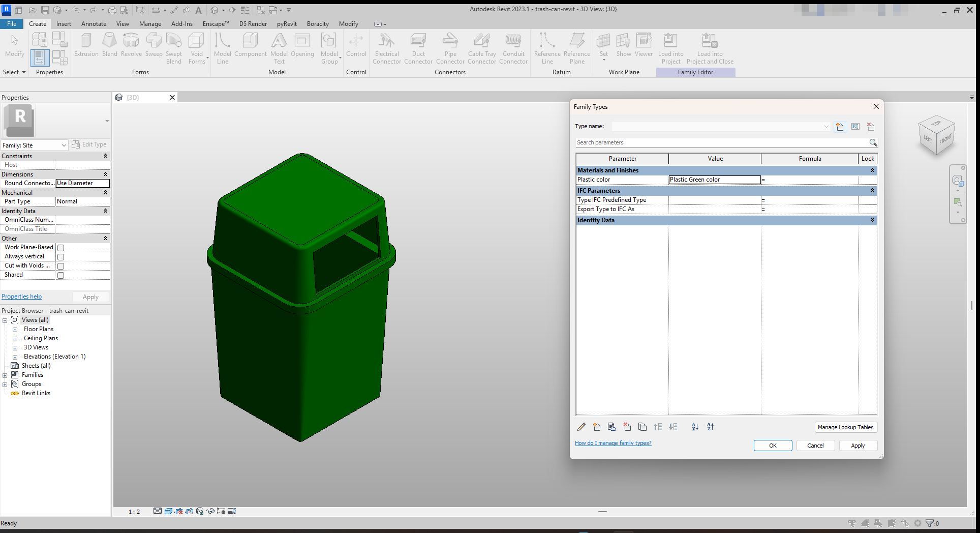The image size is (980, 533).
Task: Click the Duct Connector tool
Action: tap(418, 48)
